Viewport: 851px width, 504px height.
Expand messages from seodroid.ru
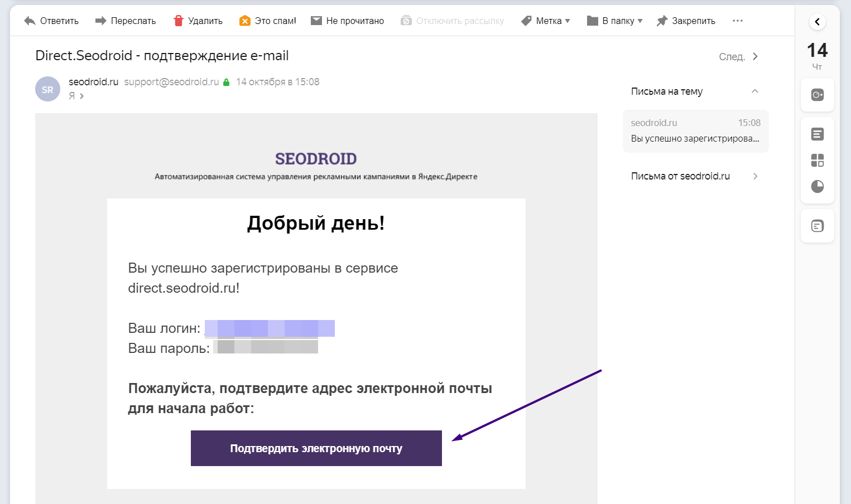point(695,176)
